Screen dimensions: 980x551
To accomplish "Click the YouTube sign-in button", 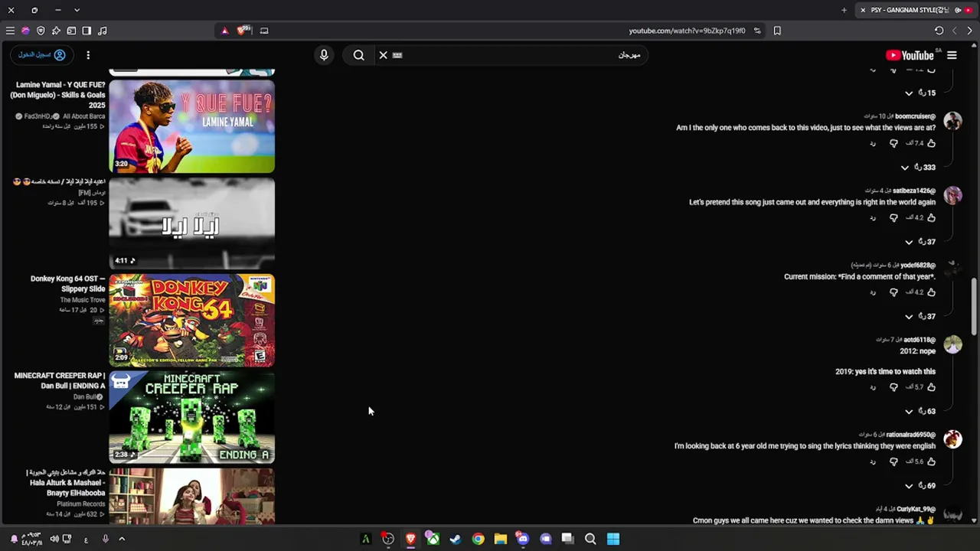I will (x=41, y=55).
